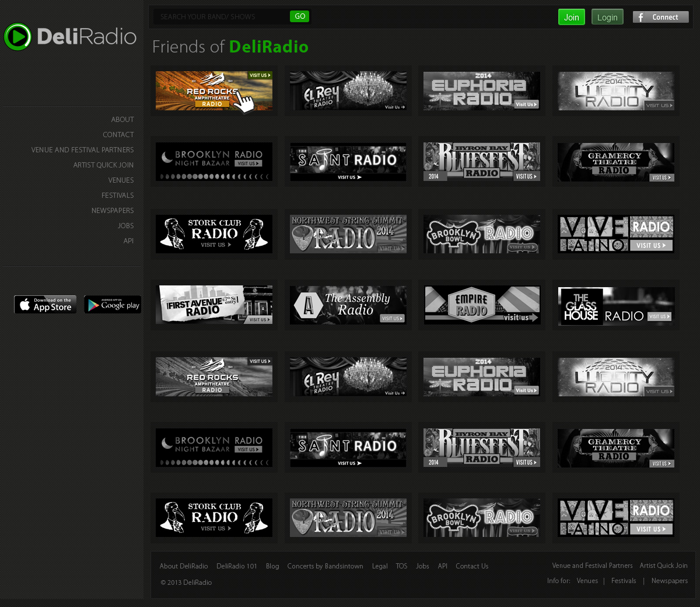Click Venue and Festival Partners footer link
This screenshot has height=607, width=700.
click(x=592, y=566)
